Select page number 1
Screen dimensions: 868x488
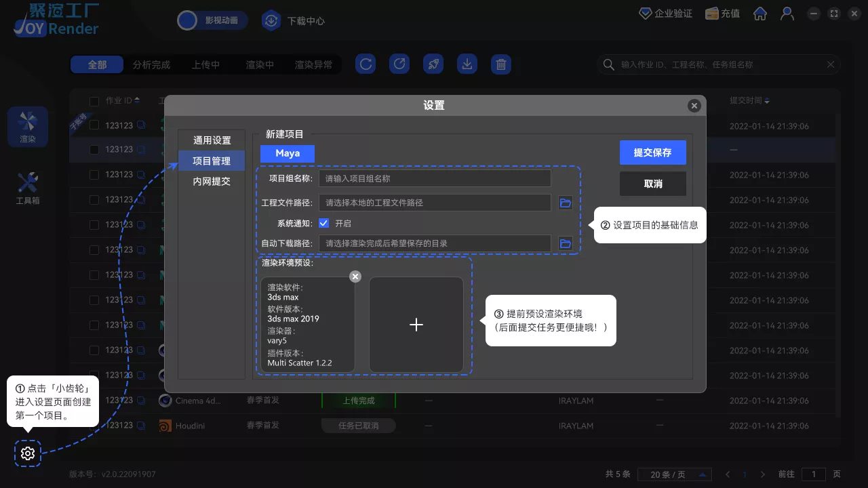[x=745, y=474]
